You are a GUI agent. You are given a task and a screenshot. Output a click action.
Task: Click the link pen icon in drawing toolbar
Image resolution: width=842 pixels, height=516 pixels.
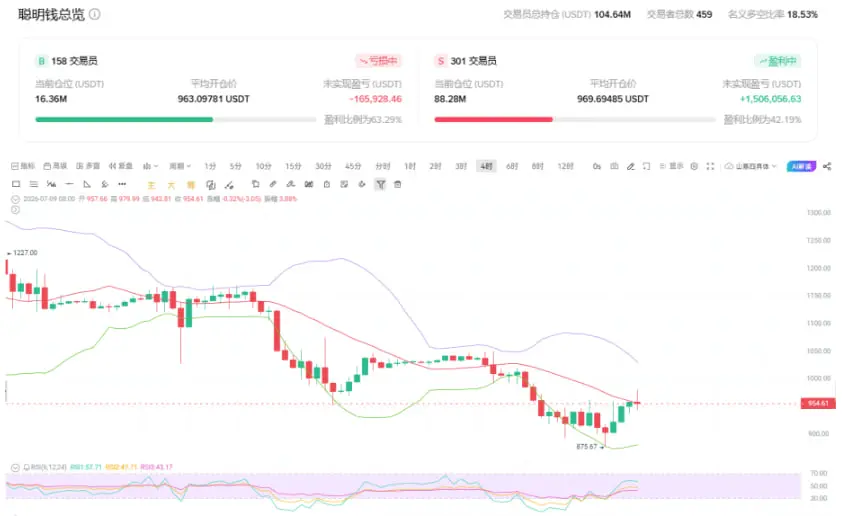coord(273,184)
